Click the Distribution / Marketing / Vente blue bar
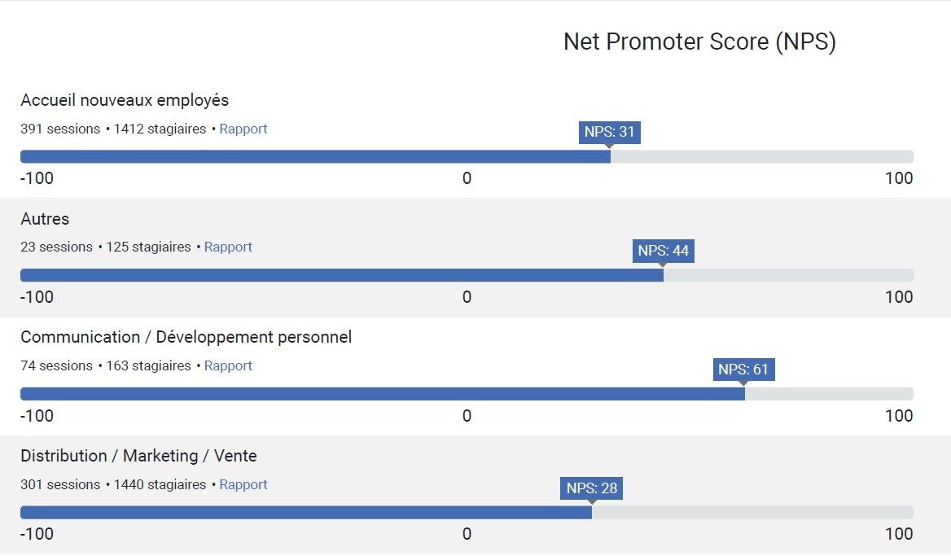 point(305,513)
